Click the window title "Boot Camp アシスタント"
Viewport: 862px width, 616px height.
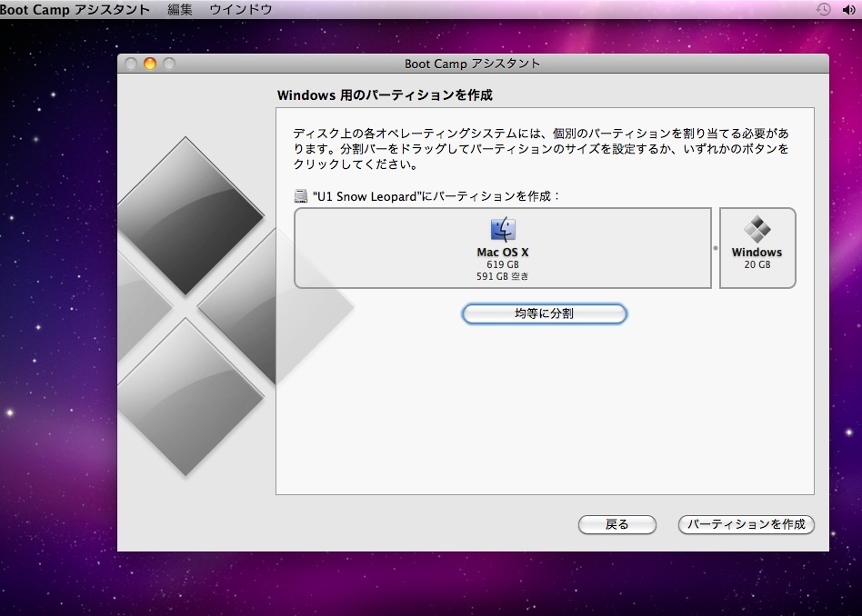coord(472,64)
